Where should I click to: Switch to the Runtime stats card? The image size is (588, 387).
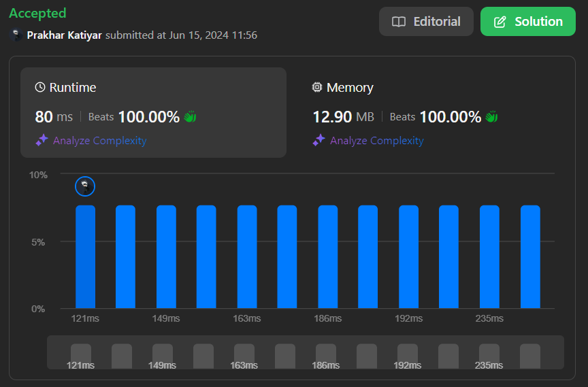[x=153, y=112]
